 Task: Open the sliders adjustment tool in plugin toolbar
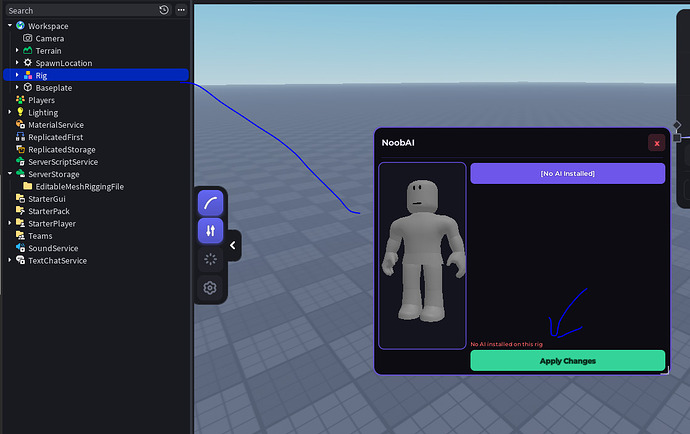tap(210, 231)
